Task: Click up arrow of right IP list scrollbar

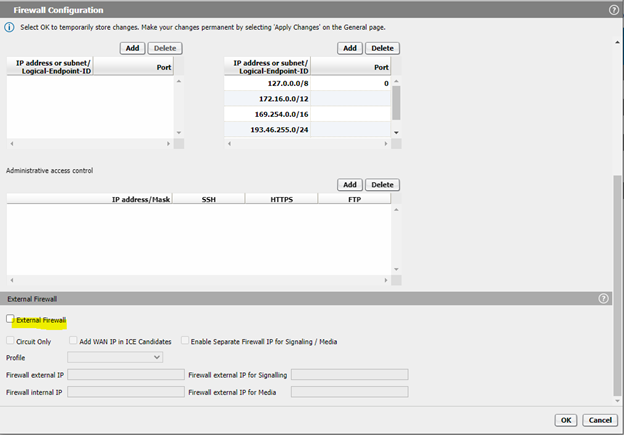Action: (396, 81)
